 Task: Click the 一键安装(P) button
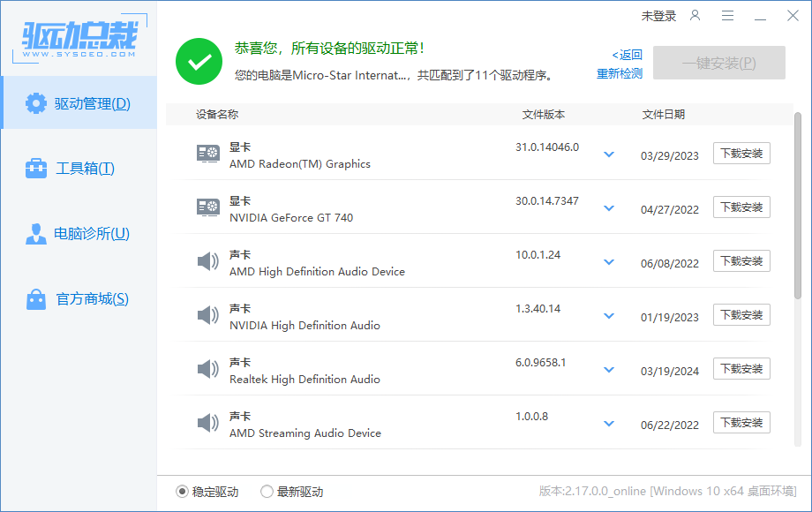tap(718, 63)
